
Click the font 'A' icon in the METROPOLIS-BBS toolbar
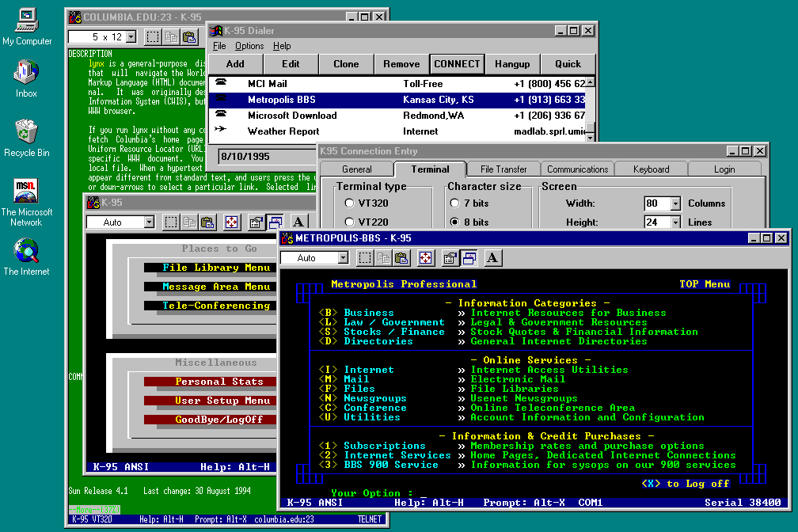pos(492,257)
